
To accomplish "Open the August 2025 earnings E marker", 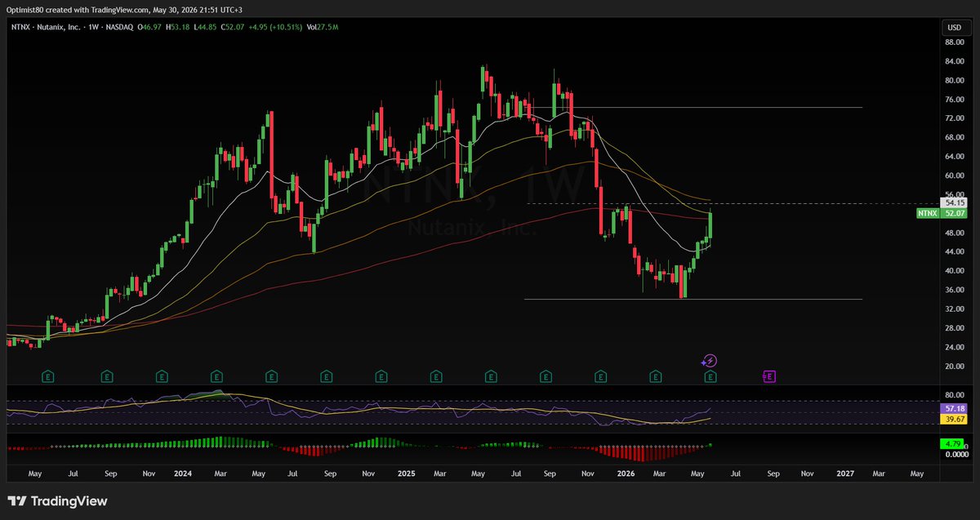I will [x=546, y=376].
